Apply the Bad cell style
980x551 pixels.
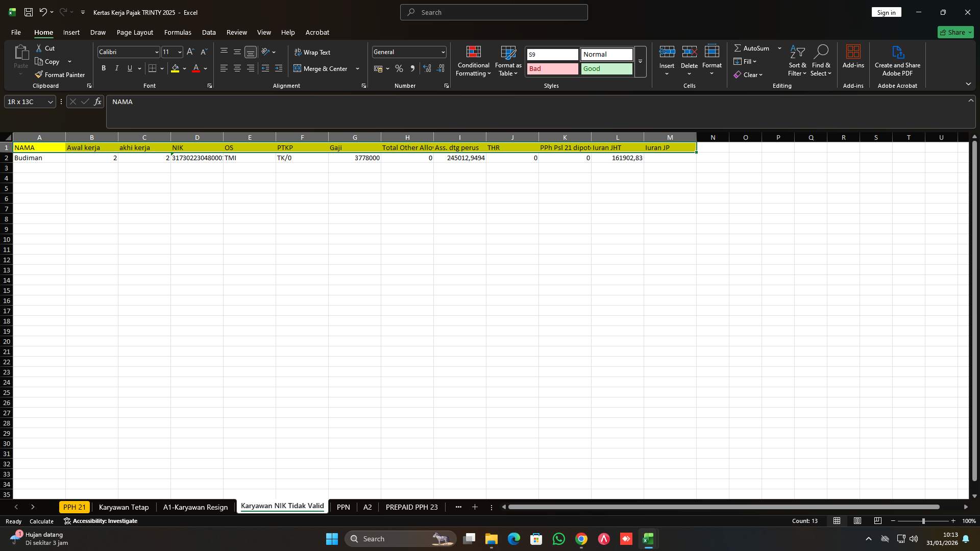click(552, 68)
